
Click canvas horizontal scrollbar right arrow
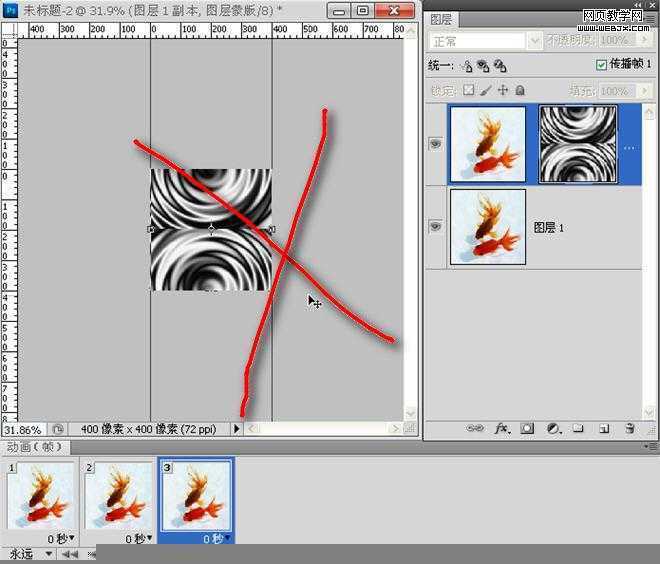click(394, 428)
